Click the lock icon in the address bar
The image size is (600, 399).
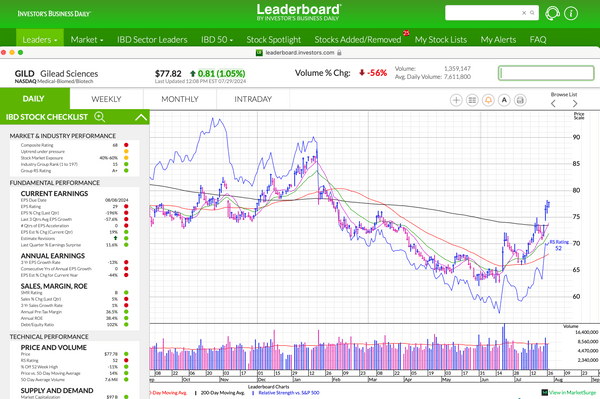point(339,53)
